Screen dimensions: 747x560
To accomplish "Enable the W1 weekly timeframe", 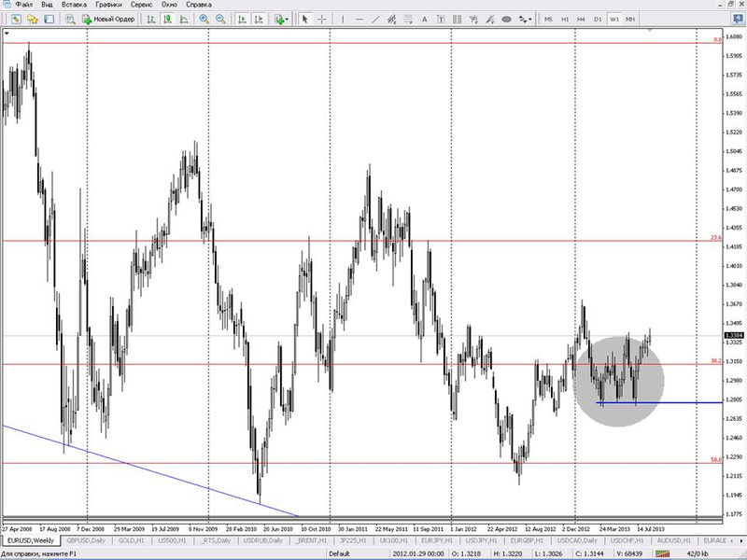I will [x=614, y=20].
